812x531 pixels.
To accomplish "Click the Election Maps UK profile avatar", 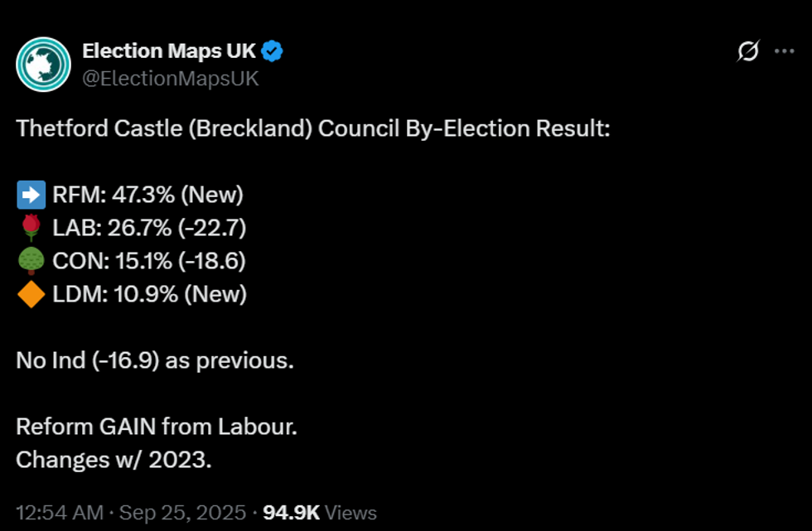I will tap(43, 65).
